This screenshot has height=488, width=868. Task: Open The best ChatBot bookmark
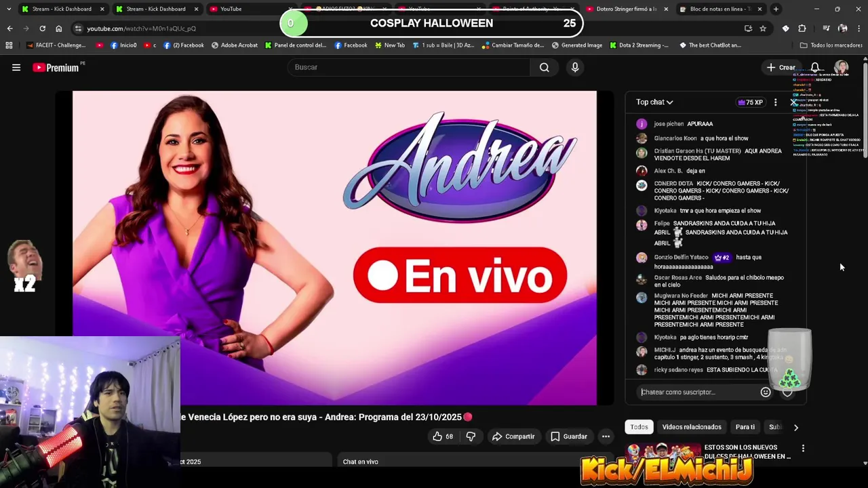click(709, 45)
